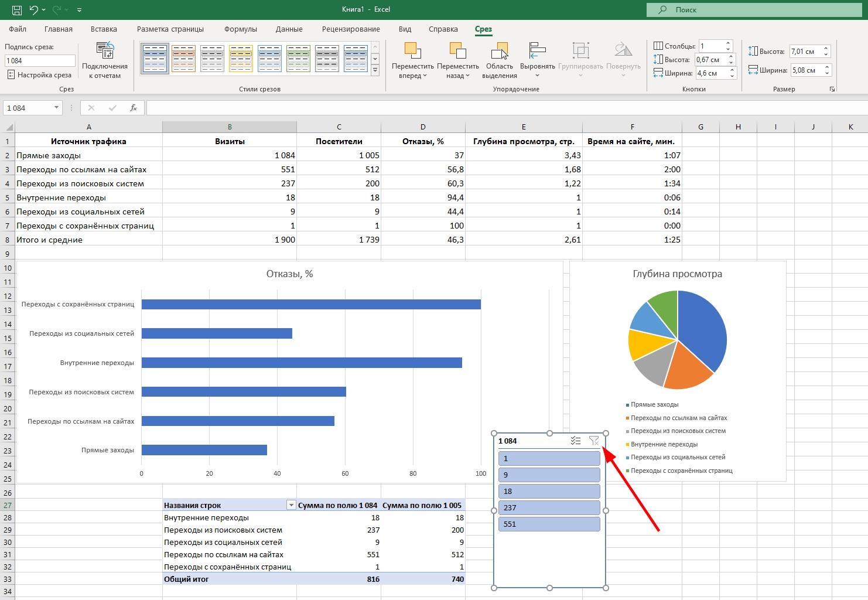Image resolution: width=868 pixels, height=600 pixels.
Task: Open Переместить вперед dropdown arrow
Action: click(x=425, y=76)
